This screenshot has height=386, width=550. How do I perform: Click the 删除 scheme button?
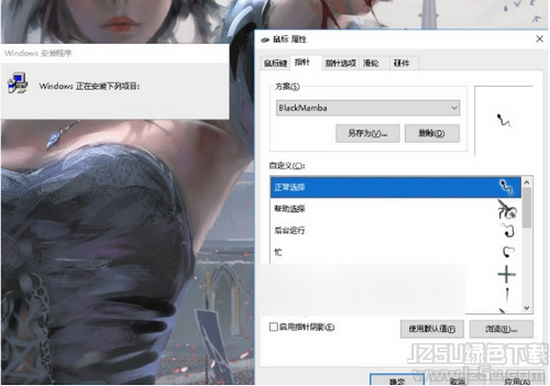pyautogui.click(x=432, y=133)
